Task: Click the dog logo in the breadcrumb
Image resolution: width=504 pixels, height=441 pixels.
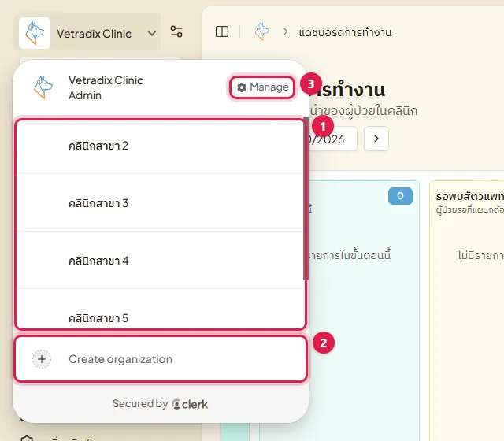Action: (262, 31)
